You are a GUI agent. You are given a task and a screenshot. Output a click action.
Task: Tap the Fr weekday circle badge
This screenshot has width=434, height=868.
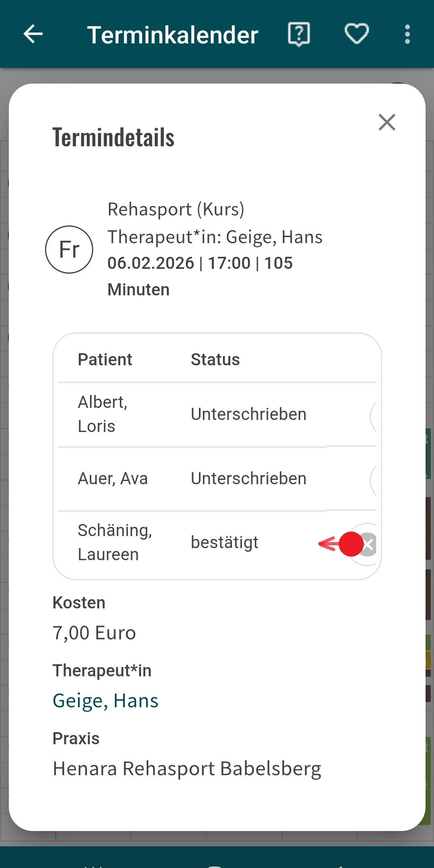[69, 250]
